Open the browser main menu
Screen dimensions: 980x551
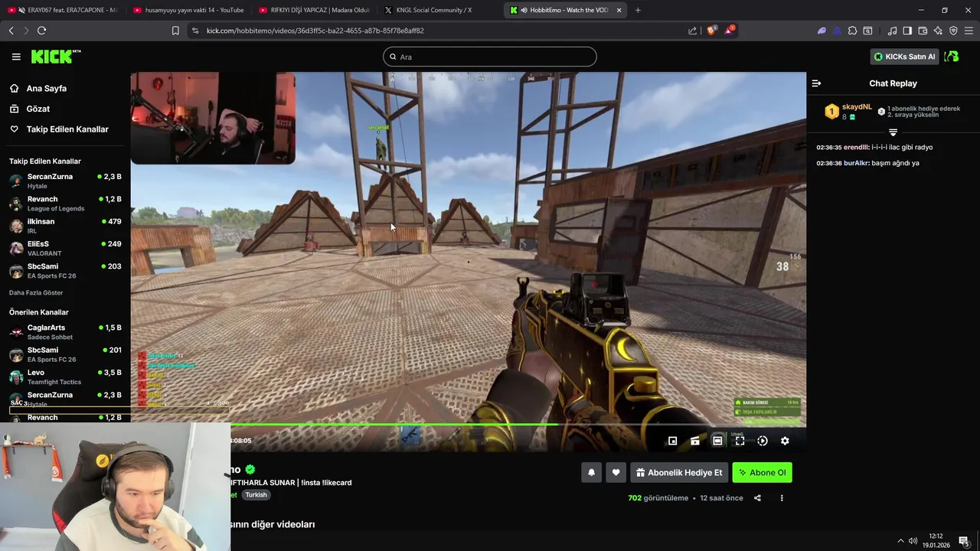969,31
